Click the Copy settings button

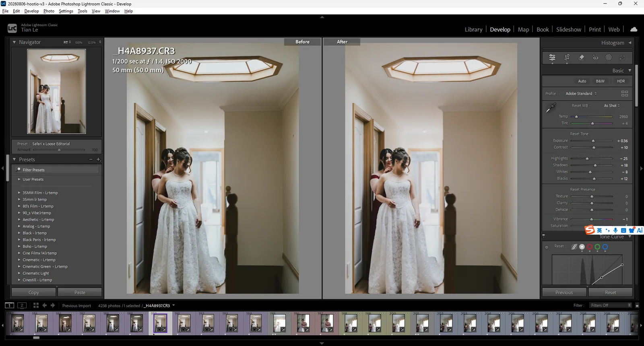(34, 292)
